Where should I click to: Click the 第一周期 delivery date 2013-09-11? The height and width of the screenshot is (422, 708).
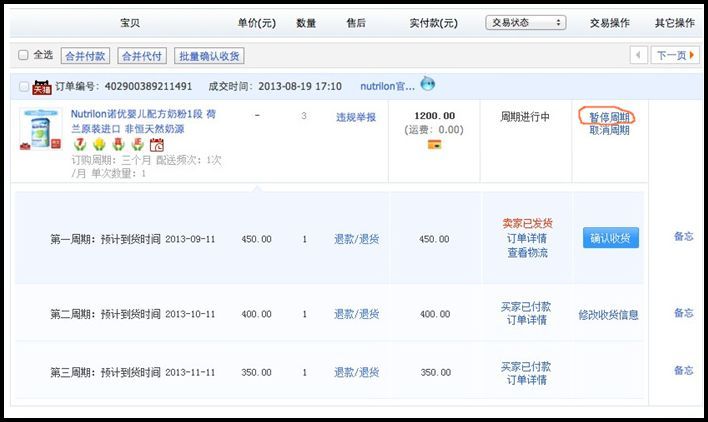[x=190, y=239]
